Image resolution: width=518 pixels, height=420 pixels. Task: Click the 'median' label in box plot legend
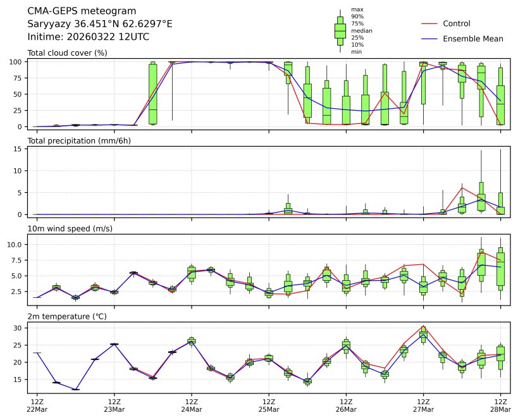point(361,30)
